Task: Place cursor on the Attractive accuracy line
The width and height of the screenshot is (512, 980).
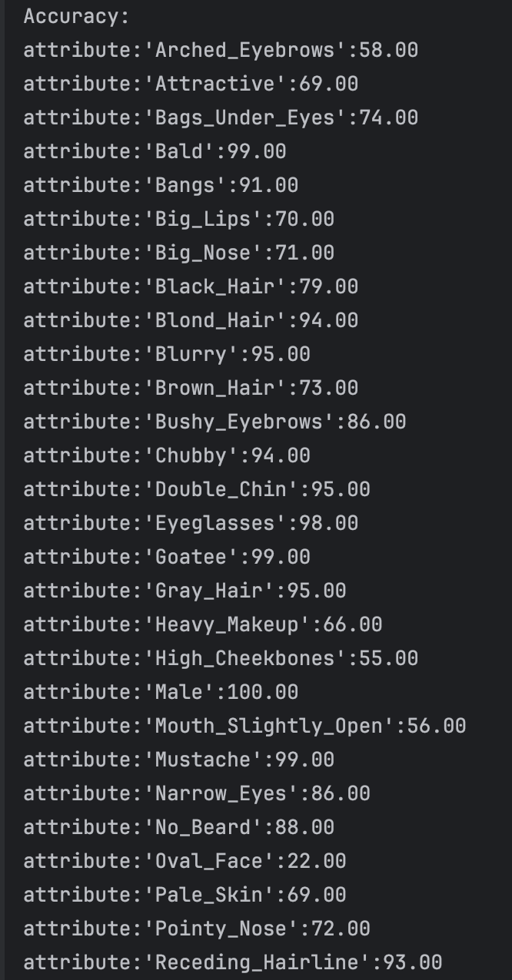Action: click(x=191, y=84)
